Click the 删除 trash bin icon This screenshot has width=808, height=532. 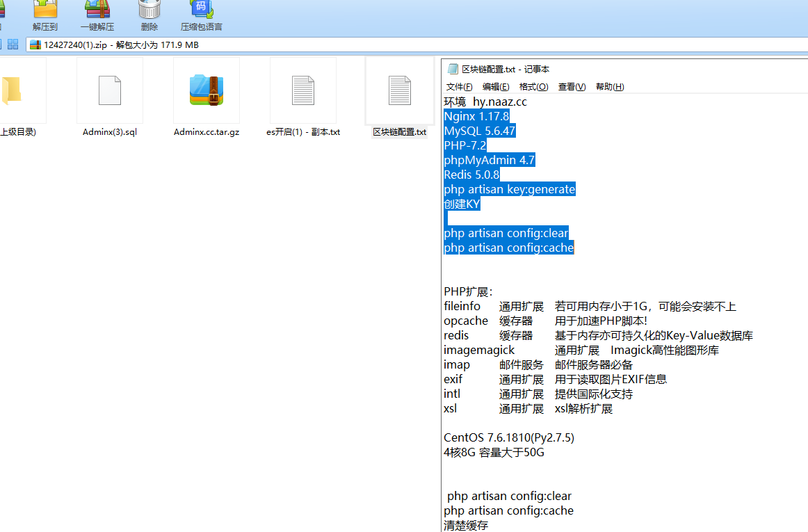coord(150,9)
